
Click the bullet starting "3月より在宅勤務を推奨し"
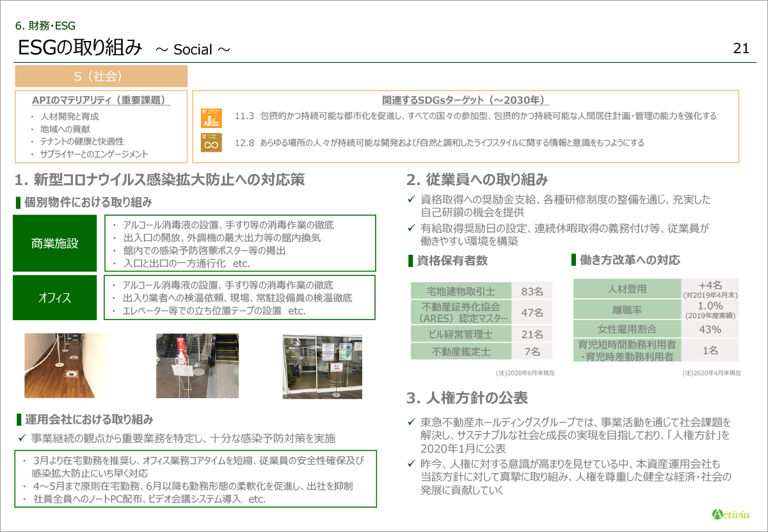click(x=198, y=467)
